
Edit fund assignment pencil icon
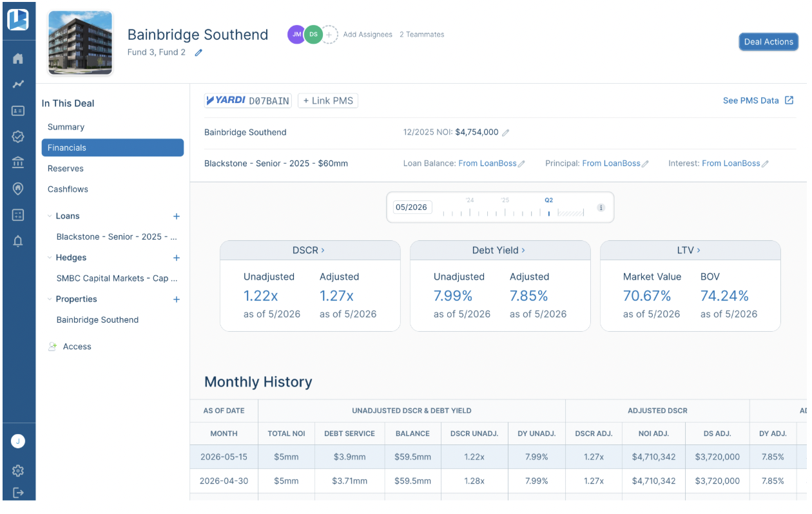point(198,53)
